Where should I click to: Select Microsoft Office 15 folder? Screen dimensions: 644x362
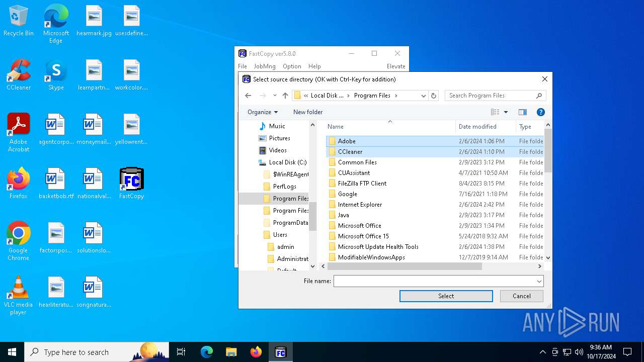pos(435,236)
